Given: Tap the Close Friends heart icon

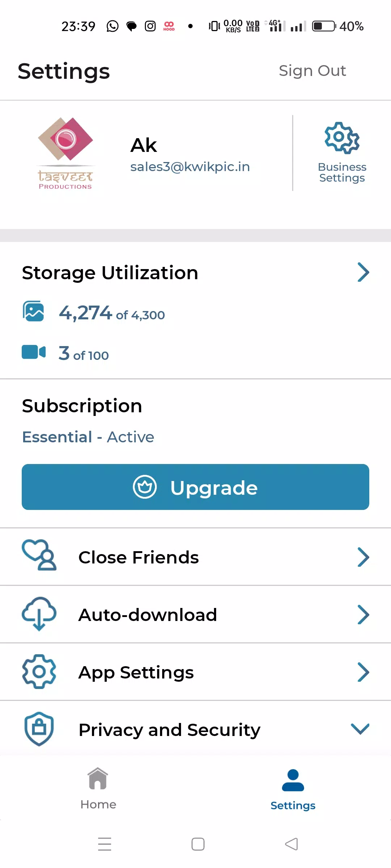Looking at the screenshot, I should (x=39, y=555).
